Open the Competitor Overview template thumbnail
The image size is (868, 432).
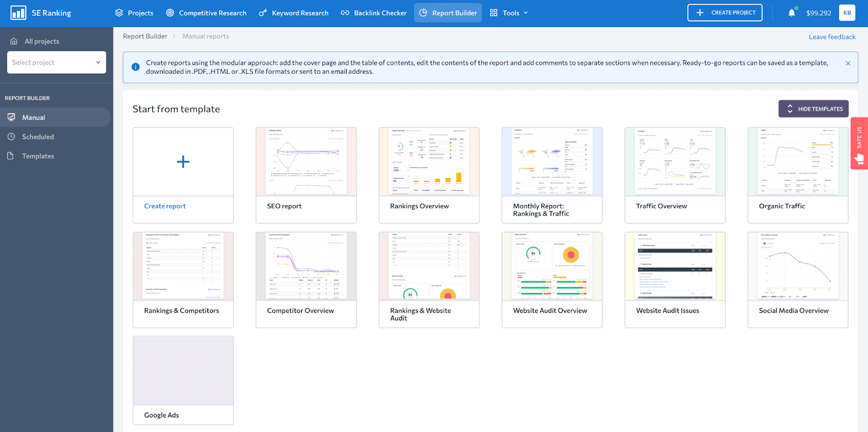(x=306, y=266)
